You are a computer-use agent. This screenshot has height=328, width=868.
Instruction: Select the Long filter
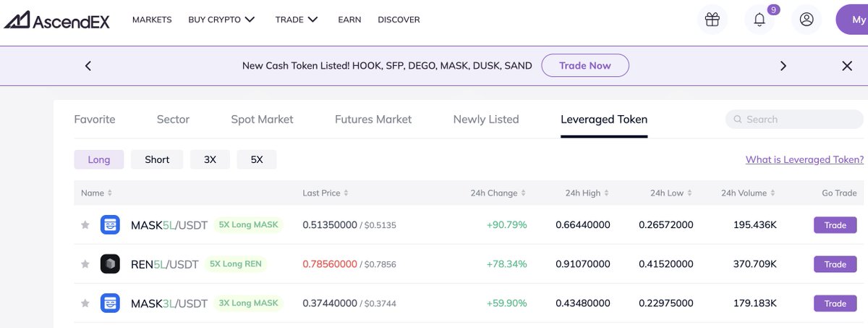tap(99, 159)
